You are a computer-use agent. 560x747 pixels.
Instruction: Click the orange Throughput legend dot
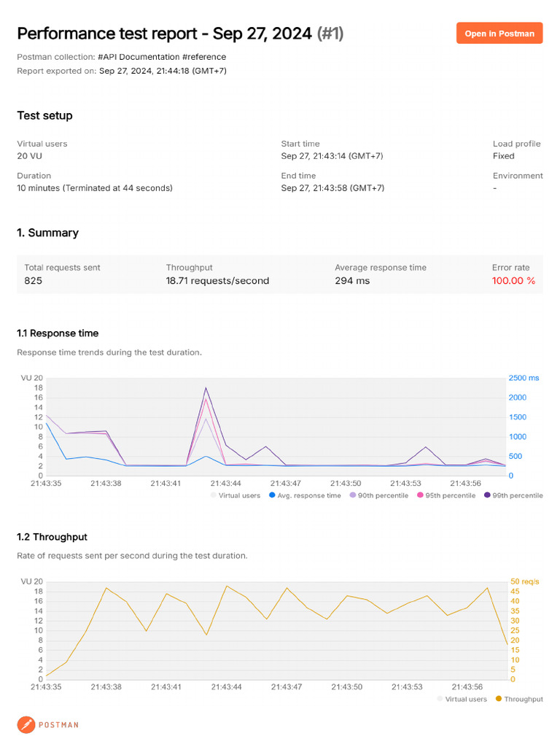(x=499, y=699)
